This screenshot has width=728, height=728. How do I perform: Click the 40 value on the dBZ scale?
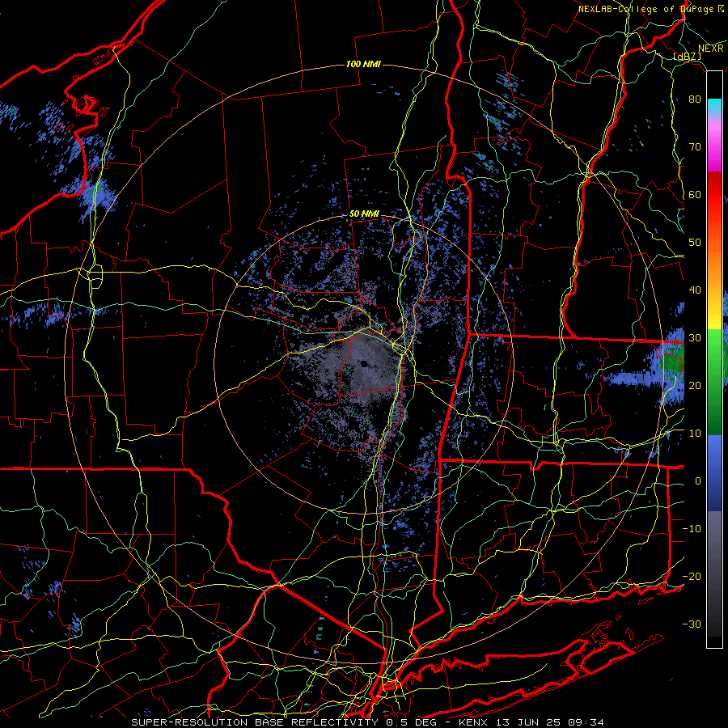pyautogui.click(x=695, y=290)
